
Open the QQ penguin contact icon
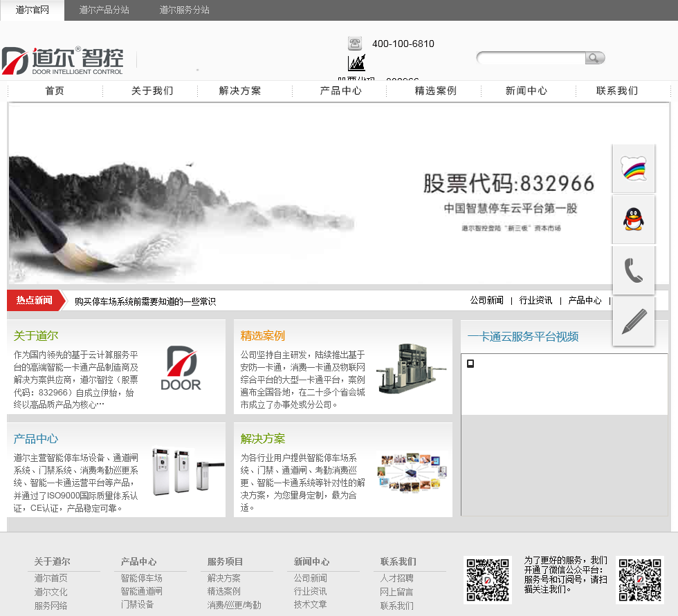(x=634, y=219)
